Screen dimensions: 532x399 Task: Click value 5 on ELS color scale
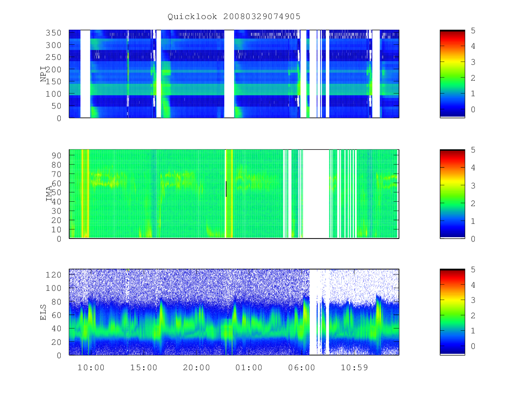tap(473, 270)
